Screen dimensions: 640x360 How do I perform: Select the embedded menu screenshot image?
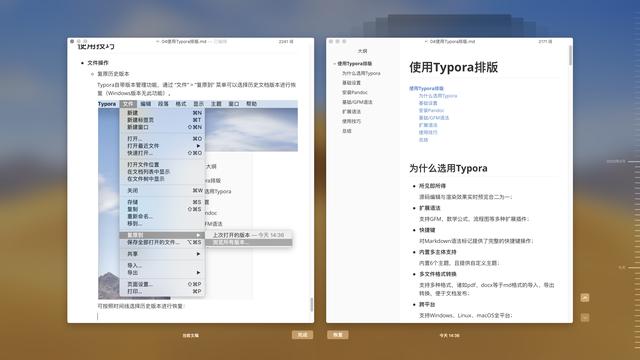coord(198,200)
